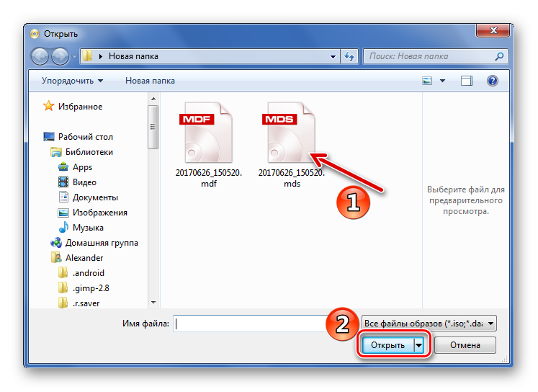The width and height of the screenshot is (538, 392).
Task: Open the Открыть button split arrow
Action: point(420,346)
